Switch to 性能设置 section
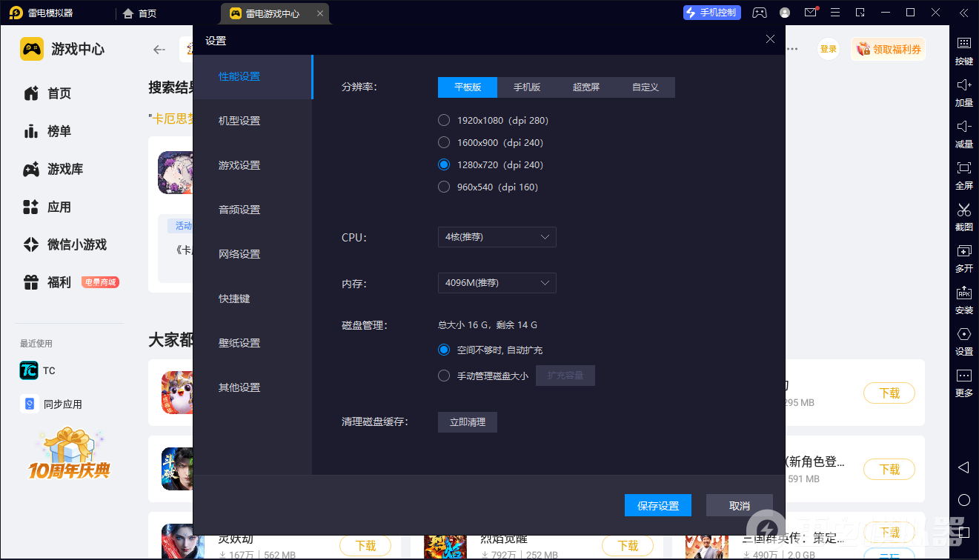979x560 pixels. 253,77
